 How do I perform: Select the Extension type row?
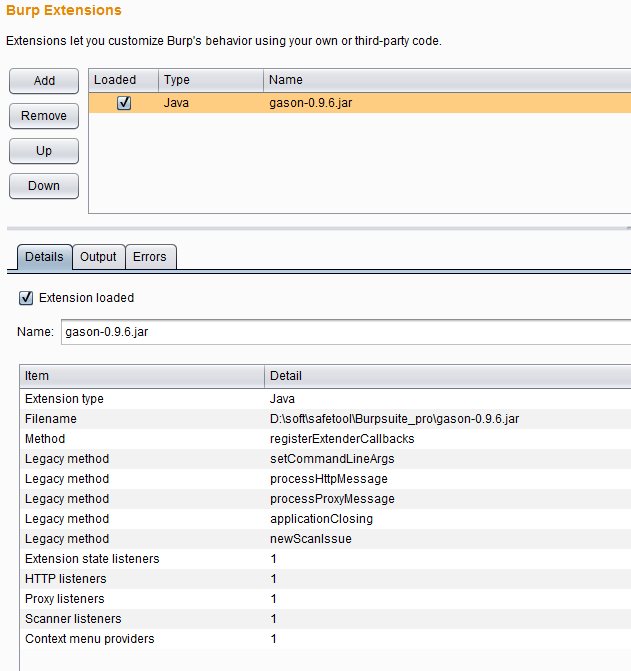[x=326, y=399]
